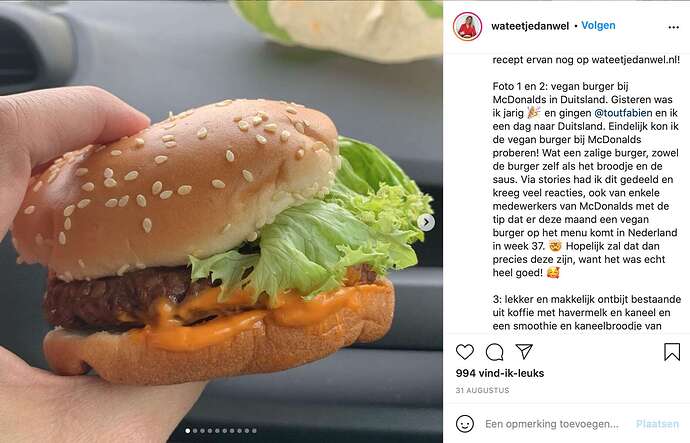The height and width of the screenshot is (443, 690).
Task: Open comments with the speech bubble icon
Action: point(495,352)
